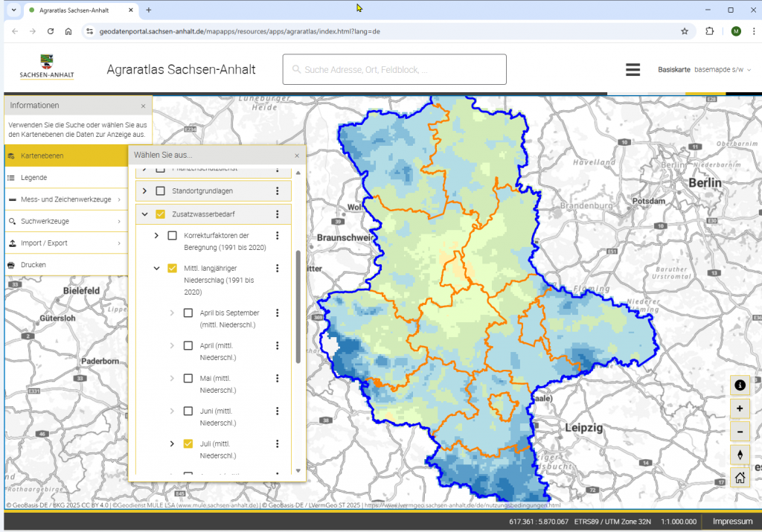Uncheck the Juli precipitation layer
The width and height of the screenshot is (762, 532).
pos(188,444)
